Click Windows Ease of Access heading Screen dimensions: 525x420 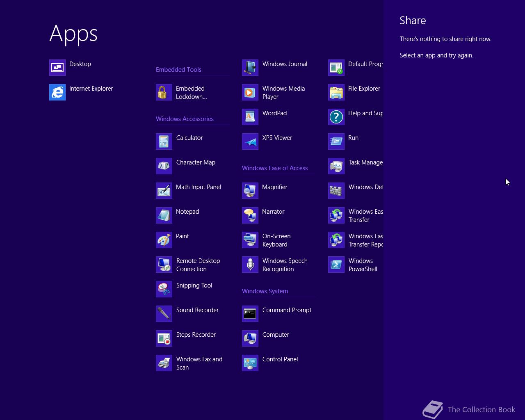(275, 168)
